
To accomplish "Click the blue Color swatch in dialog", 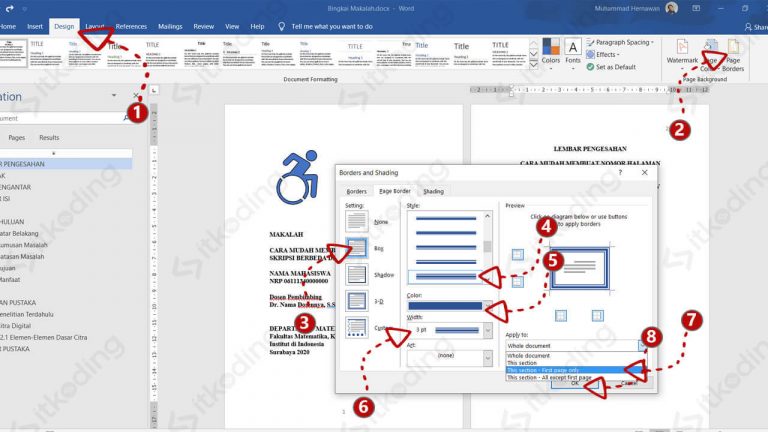I will pos(445,306).
